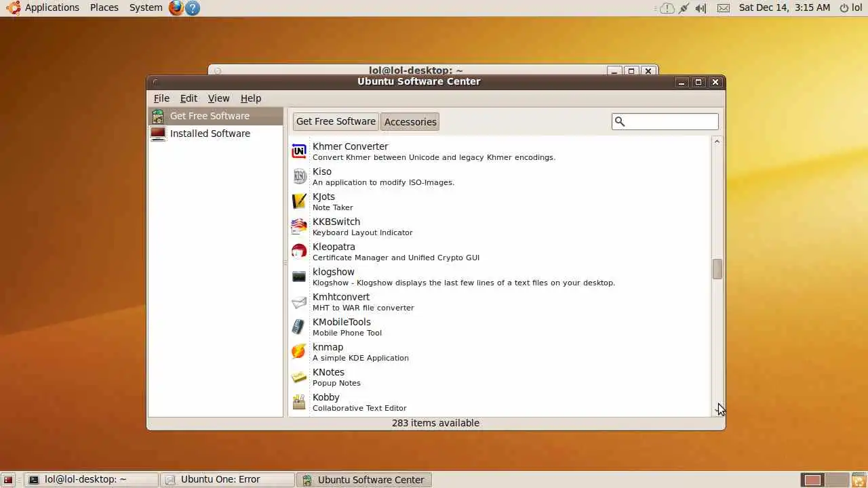Image resolution: width=868 pixels, height=488 pixels.
Task: Open the mail envelope indicator
Action: click(x=724, y=8)
